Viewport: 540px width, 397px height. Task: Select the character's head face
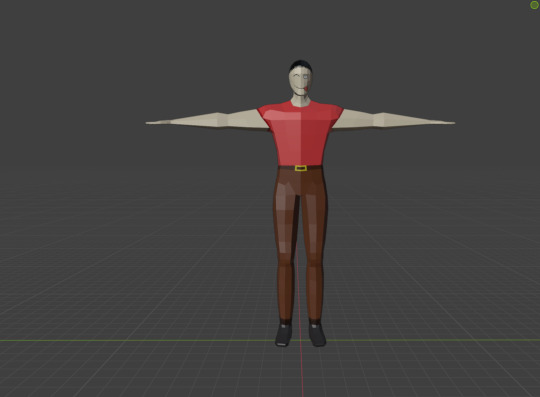tap(300, 83)
